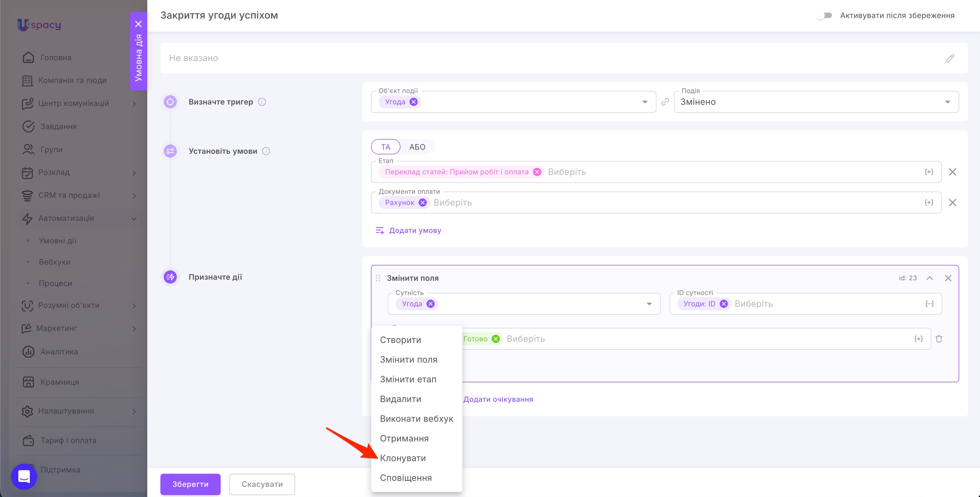Collapse the Змінити поля action block
The image size is (980, 497).
(x=929, y=278)
